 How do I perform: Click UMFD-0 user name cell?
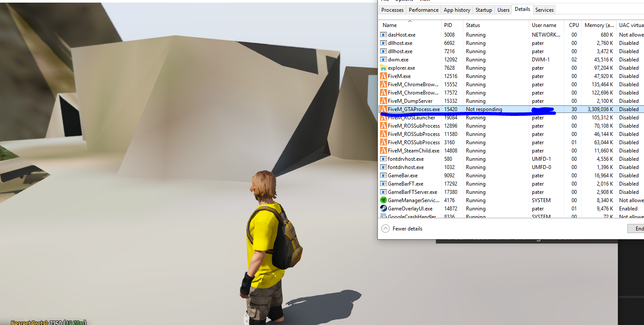541,167
